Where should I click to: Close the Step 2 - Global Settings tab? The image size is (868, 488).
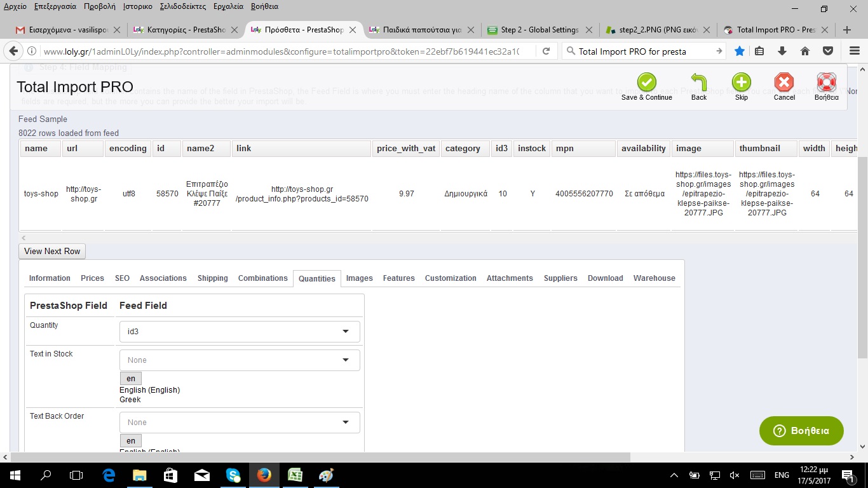[x=588, y=30]
